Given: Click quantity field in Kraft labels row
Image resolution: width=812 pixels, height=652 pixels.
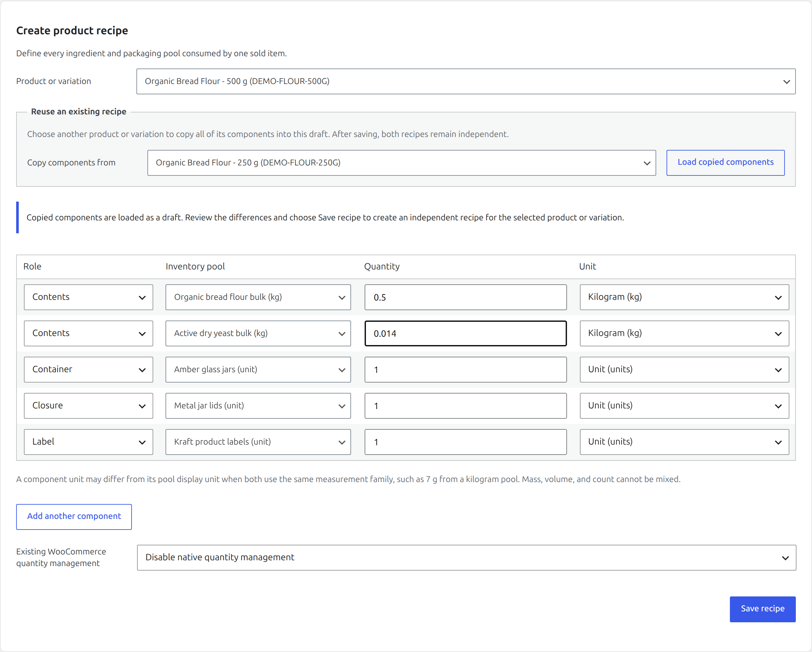Looking at the screenshot, I should 465,442.
